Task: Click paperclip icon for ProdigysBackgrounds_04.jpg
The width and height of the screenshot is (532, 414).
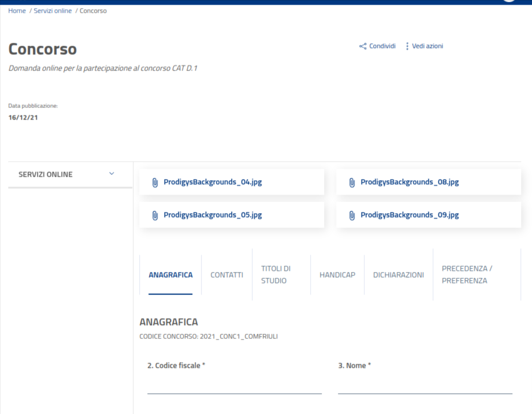Action: pos(155,182)
